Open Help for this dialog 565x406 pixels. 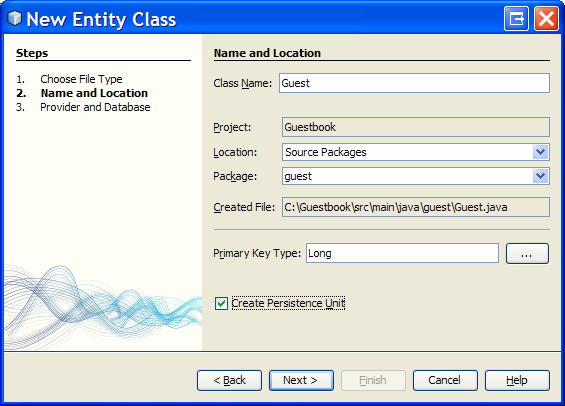click(x=517, y=380)
